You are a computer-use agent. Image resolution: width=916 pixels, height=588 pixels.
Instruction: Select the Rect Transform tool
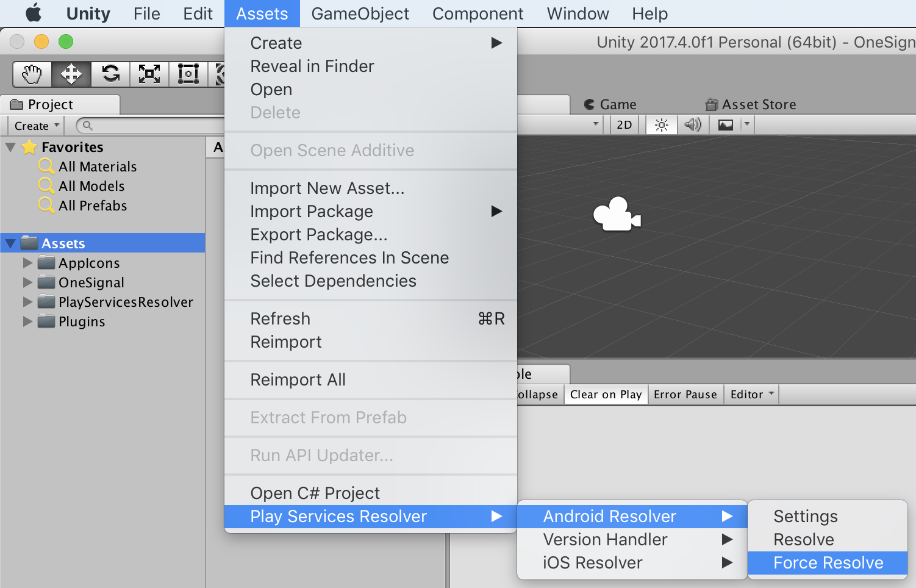pyautogui.click(x=188, y=74)
